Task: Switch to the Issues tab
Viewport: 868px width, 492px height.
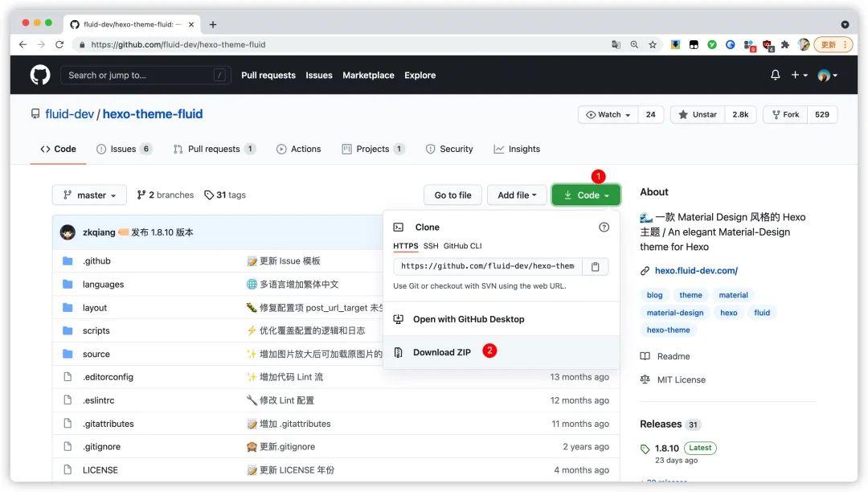Action: point(124,149)
